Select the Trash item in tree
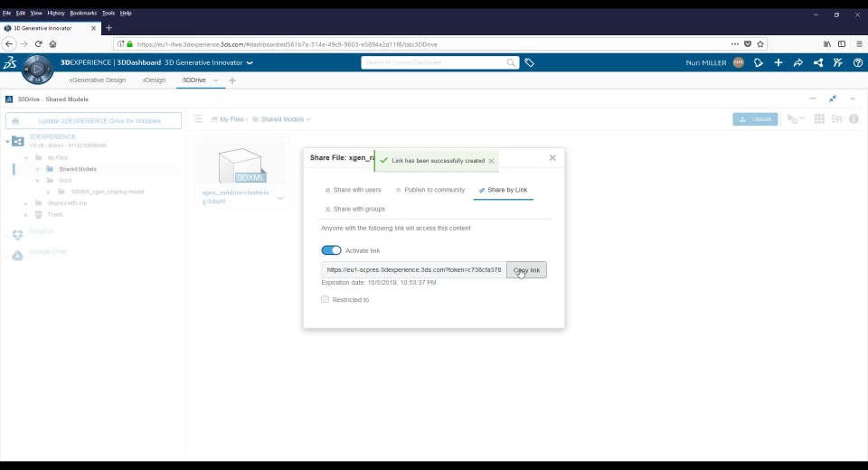 click(x=55, y=215)
